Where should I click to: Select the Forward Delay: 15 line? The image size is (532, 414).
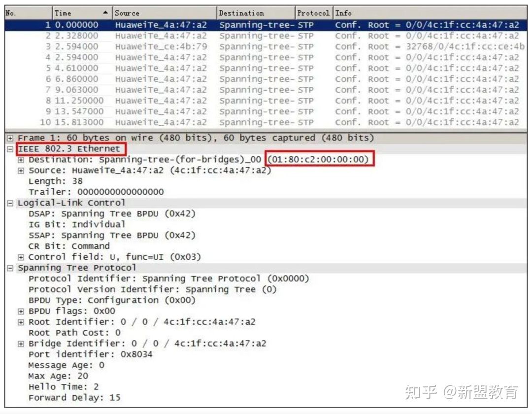pos(74,398)
